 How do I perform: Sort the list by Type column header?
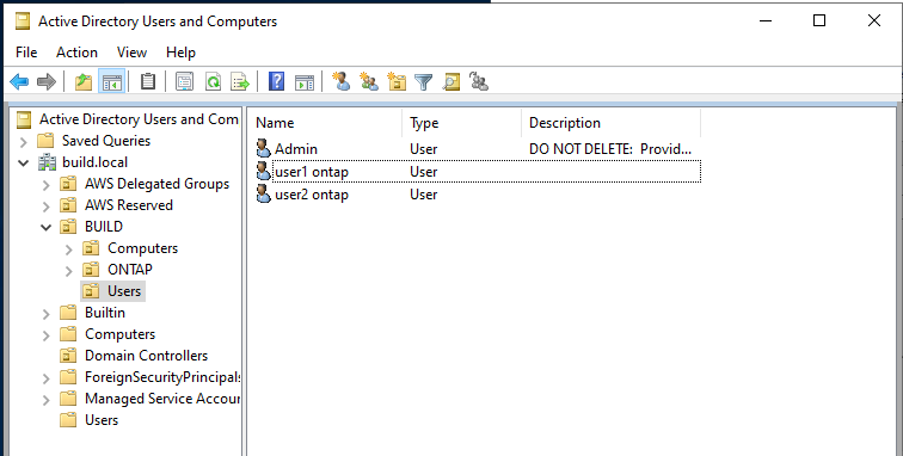462,123
